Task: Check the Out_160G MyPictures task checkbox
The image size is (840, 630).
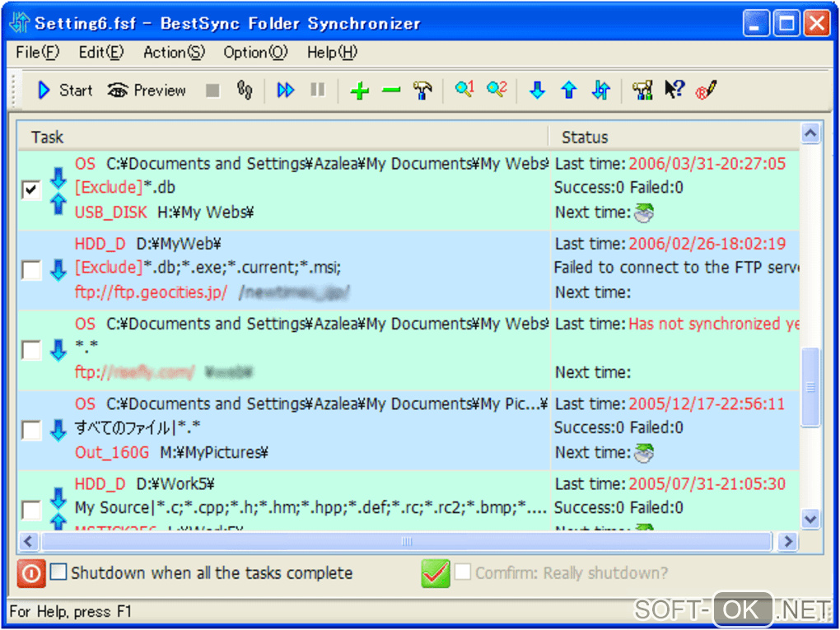Action: point(31,430)
